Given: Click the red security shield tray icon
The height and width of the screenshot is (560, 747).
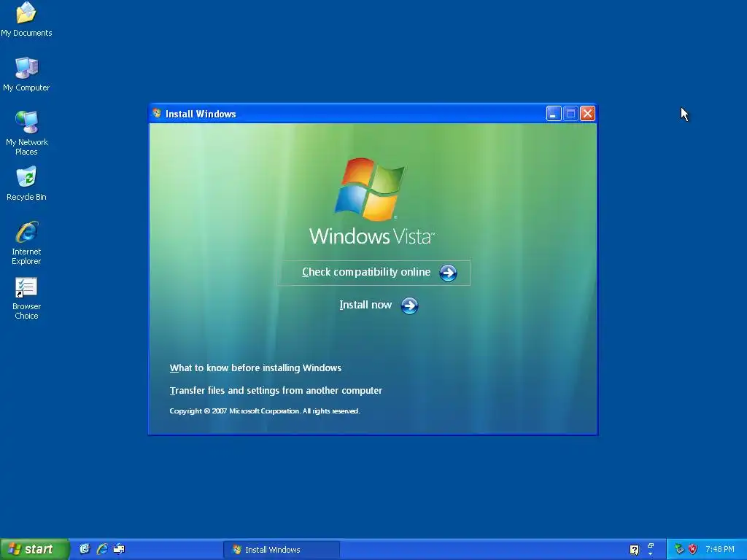Looking at the screenshot, I should 693,549.
